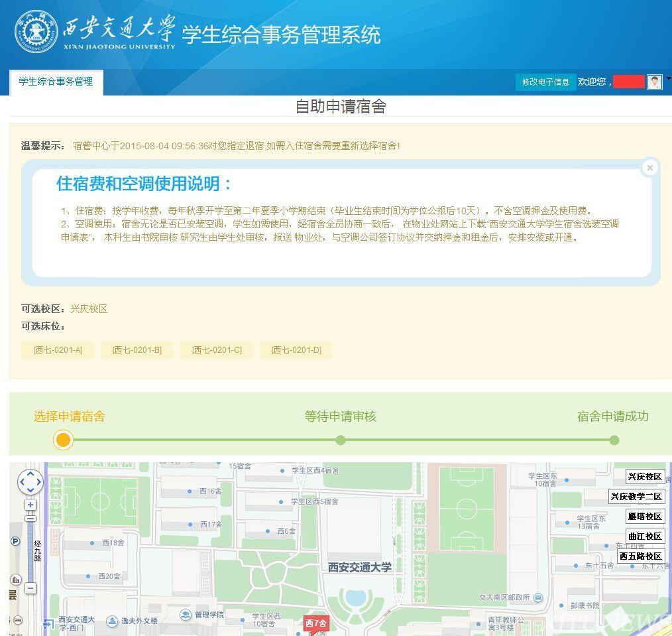The image size is (672, 636).
Task: Click the 西安交通大学 label on map
Action: tap(360, 568)
